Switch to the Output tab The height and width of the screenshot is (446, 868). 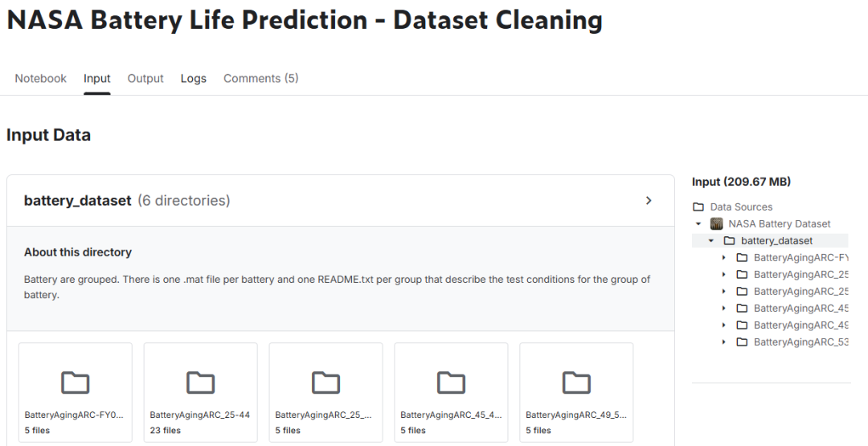click(x=145, y=79)
